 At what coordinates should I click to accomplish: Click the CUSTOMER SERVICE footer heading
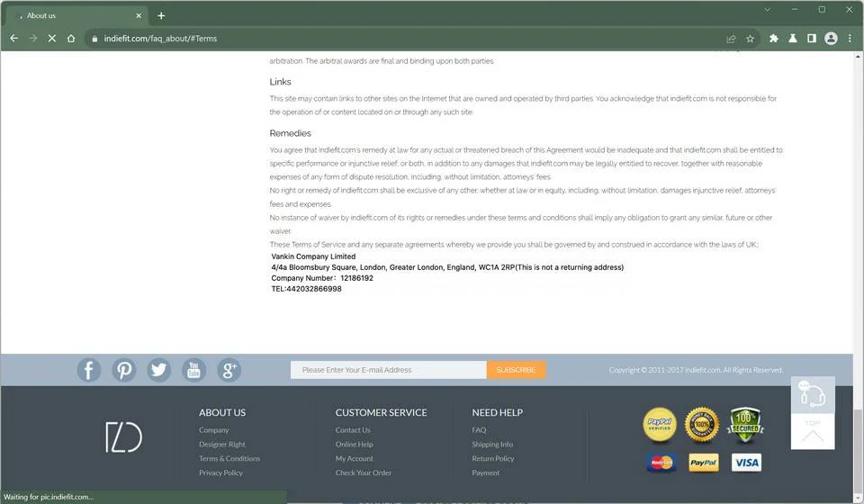(381, 412)
